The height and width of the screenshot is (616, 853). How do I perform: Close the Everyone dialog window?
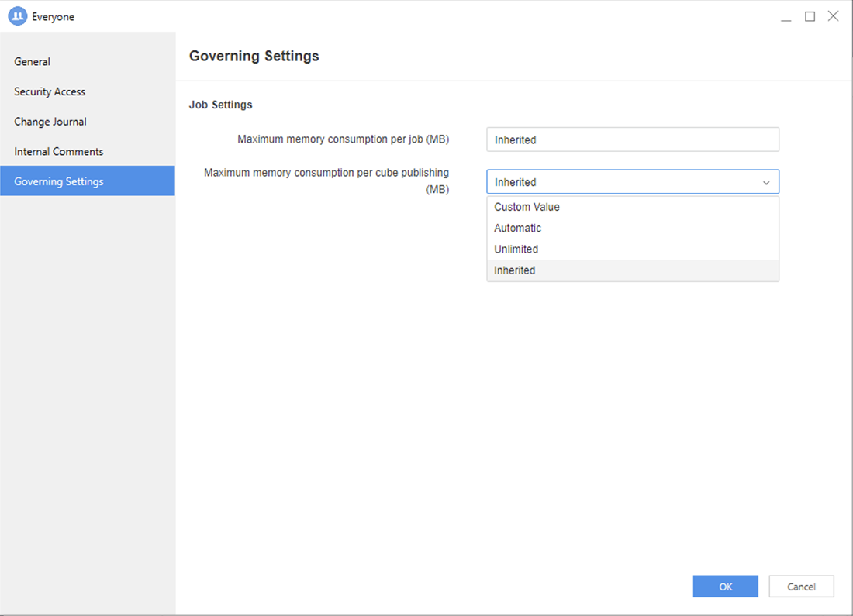pos(833,16)
